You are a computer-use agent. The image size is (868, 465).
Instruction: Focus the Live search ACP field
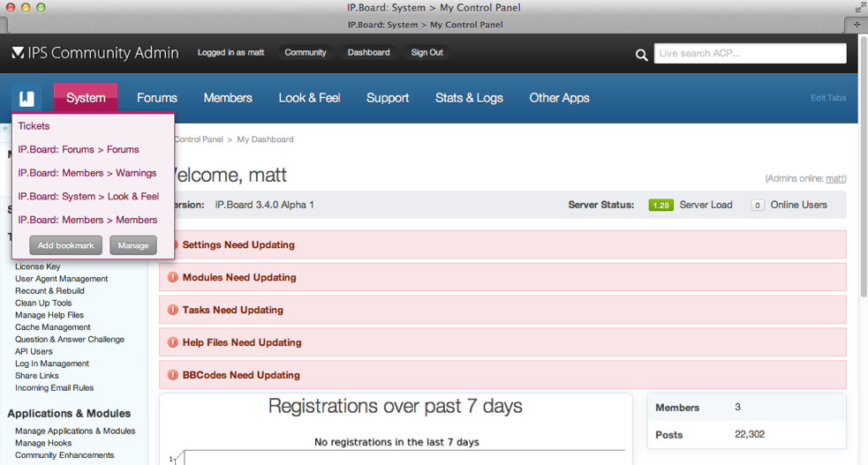coord(750,53)
